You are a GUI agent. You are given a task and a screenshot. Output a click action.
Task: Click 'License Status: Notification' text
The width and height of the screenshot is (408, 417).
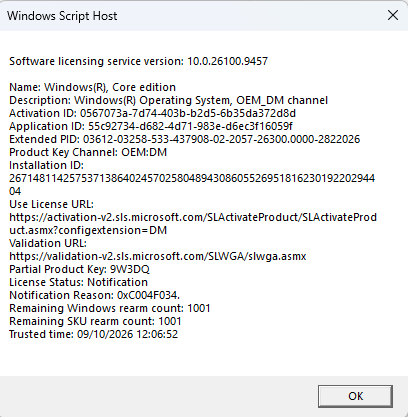(x=78, y=282)
